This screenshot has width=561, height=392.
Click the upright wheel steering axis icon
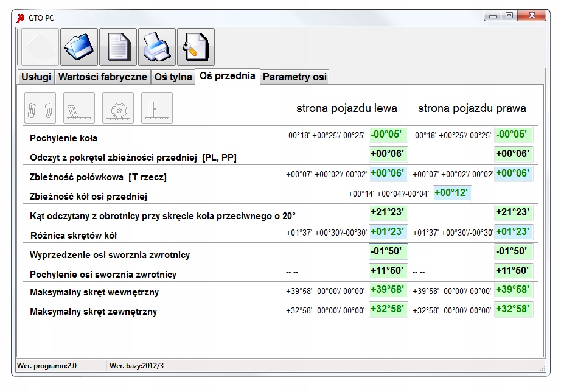[x=157, y=108]
